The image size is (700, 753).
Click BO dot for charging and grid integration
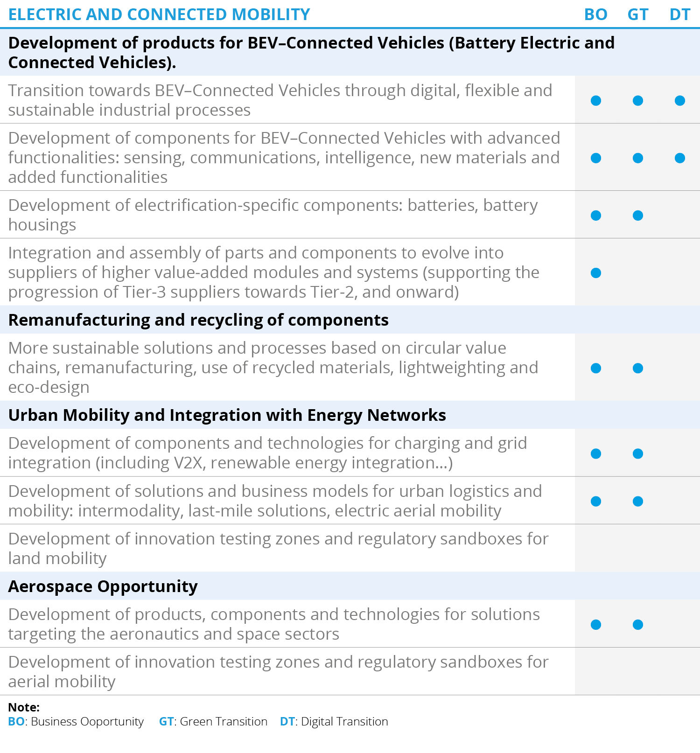click(596, 453)
